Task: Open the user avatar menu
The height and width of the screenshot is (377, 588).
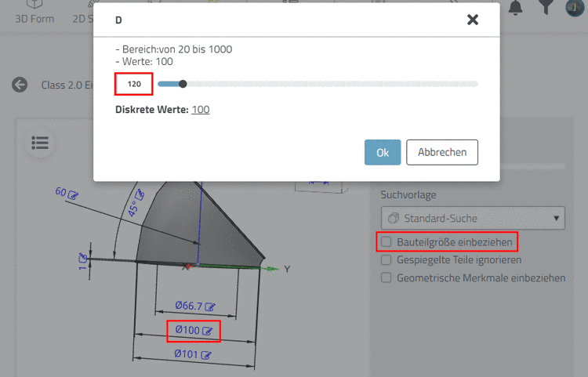Action: pyautogui.click(x=575, y=8)
